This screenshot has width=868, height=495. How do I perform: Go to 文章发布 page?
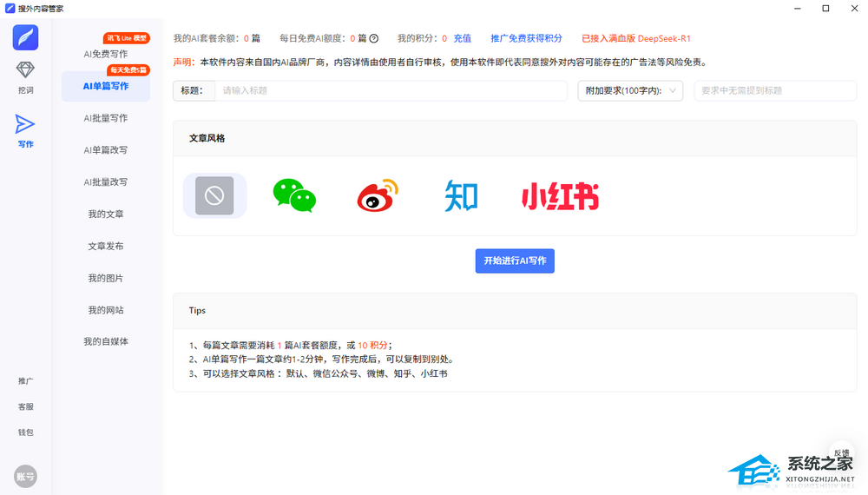pos(106,247)
